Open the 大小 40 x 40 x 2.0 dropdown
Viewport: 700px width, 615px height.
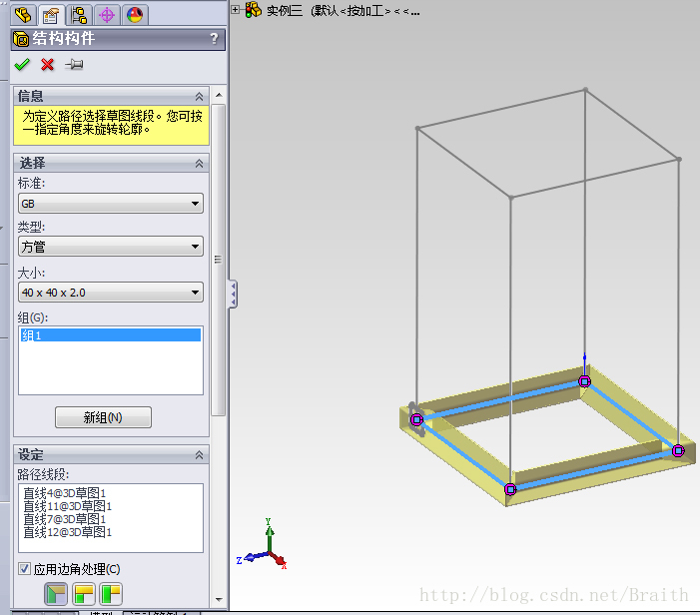tap(111, 293)
